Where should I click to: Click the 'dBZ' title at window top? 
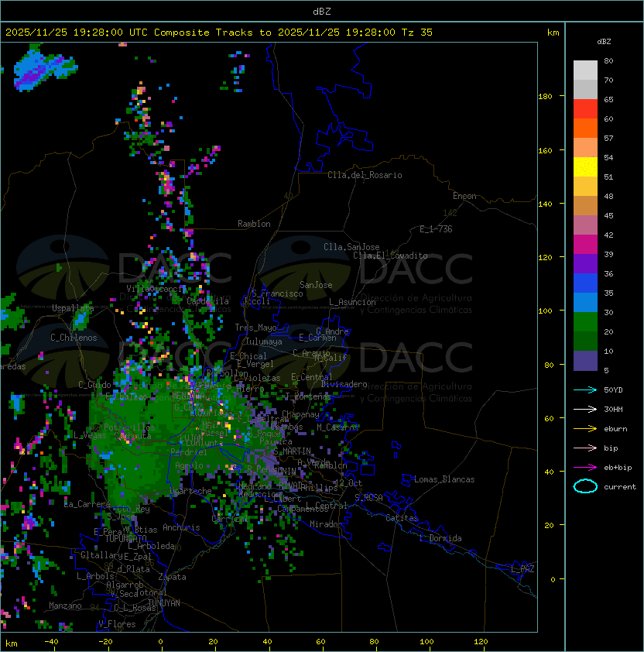coord(322,12)
